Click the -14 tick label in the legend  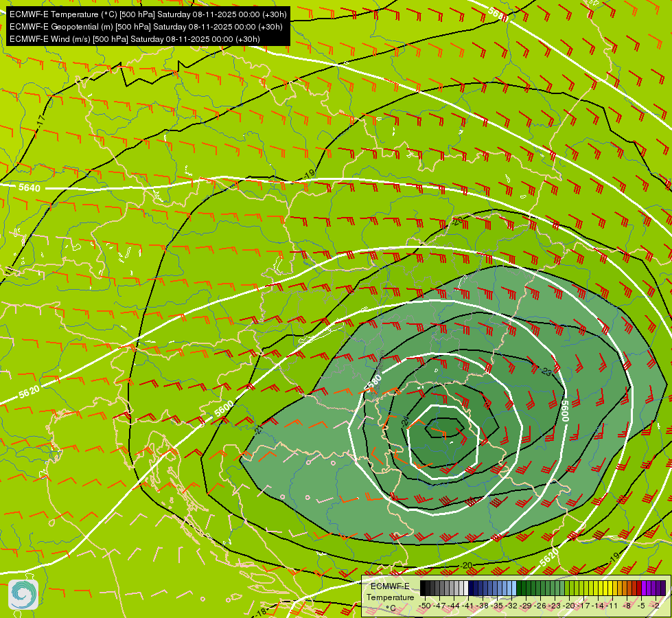pyautogui.click(x=598, y=606)
